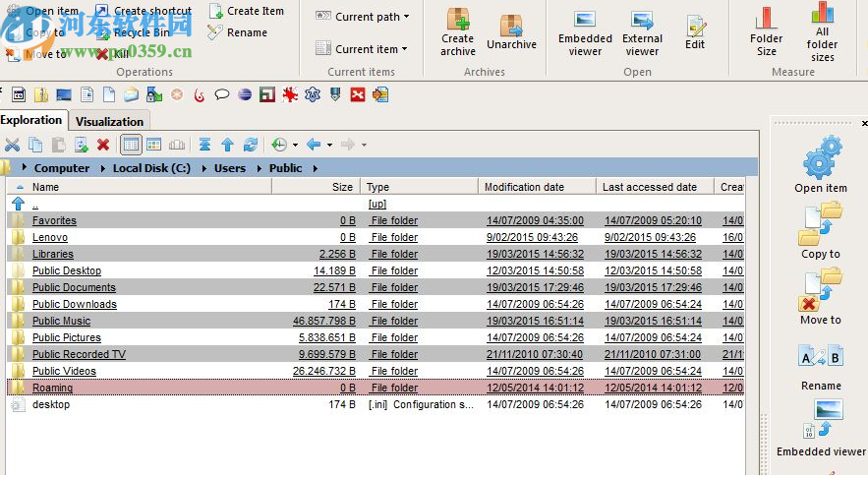Click the zipped folder launcher icon
This screenshot has height=479, width=868.
41,95
